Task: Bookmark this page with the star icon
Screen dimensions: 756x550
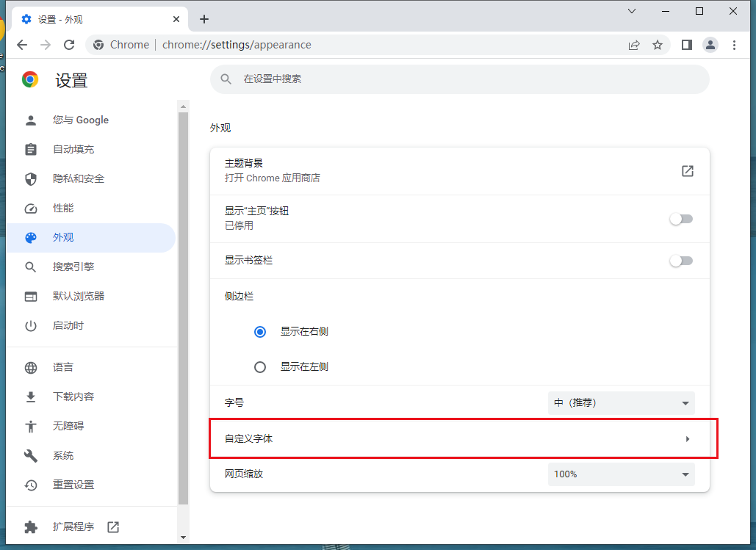Action: (x=657, y=45)
